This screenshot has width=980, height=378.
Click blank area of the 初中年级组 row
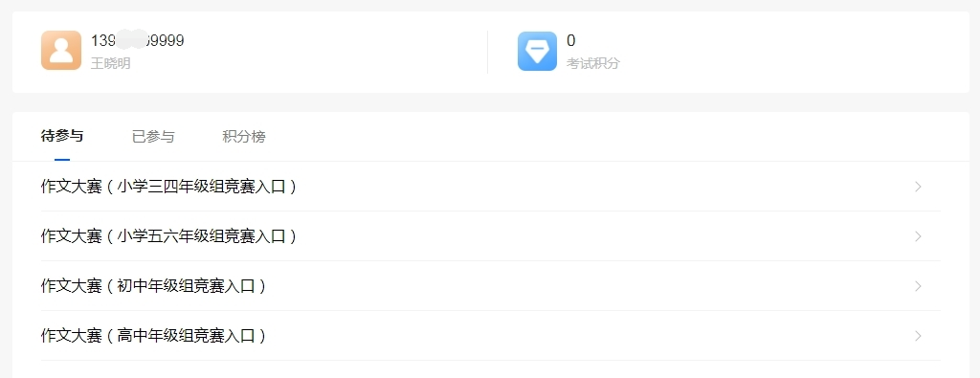coord(588,286)
